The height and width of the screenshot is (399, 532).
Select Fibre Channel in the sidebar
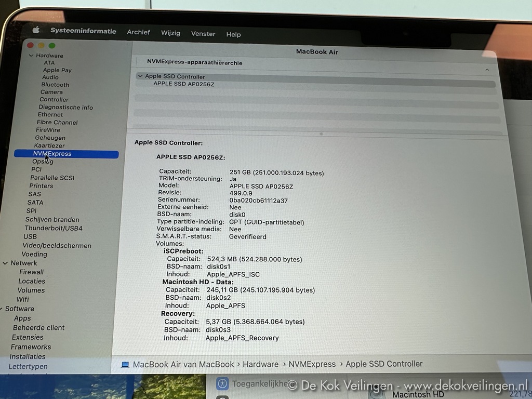57,122
